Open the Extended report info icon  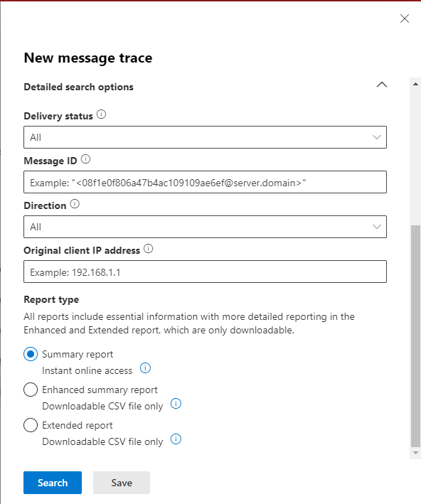[x=176, y=439]
